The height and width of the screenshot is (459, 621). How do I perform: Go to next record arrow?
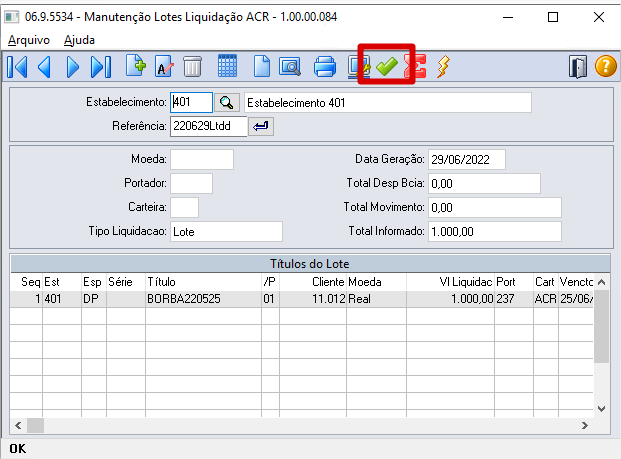72,67
